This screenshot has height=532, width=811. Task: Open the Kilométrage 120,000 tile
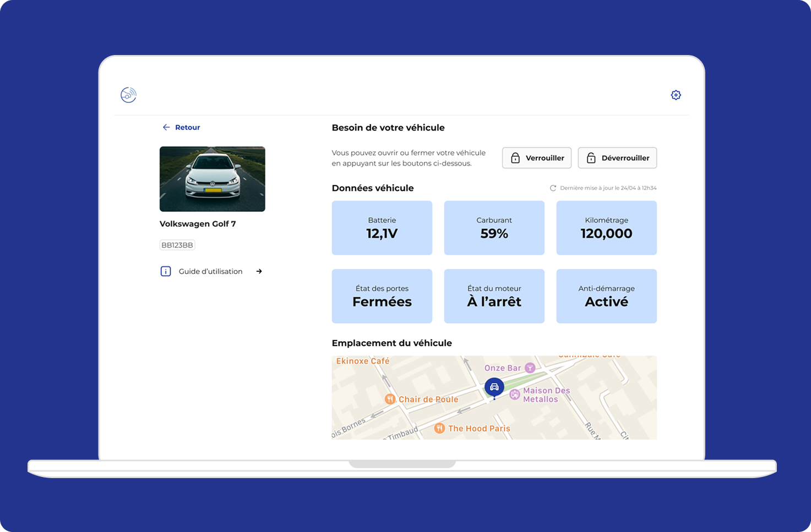pos(606,228)
